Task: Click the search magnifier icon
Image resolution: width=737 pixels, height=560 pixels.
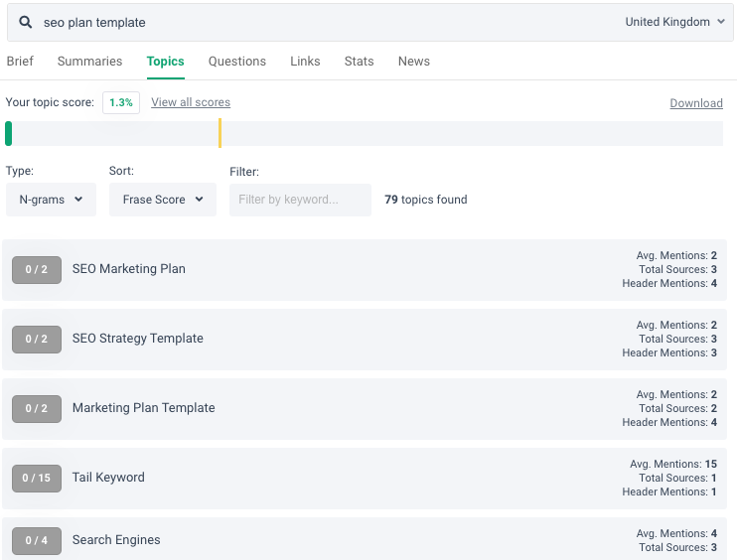Action: [x=26, y=22]
